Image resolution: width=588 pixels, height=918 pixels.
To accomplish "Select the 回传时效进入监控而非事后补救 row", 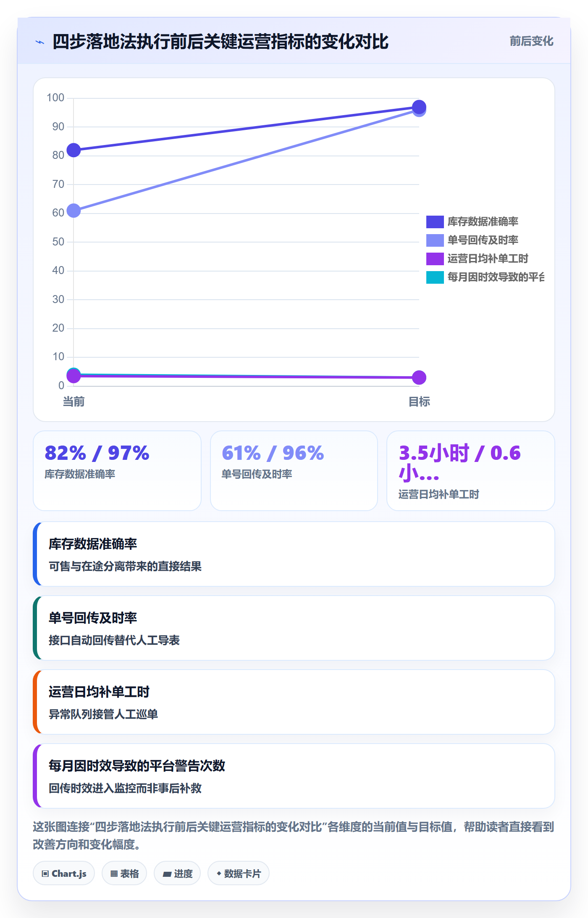I will [294, 776].
